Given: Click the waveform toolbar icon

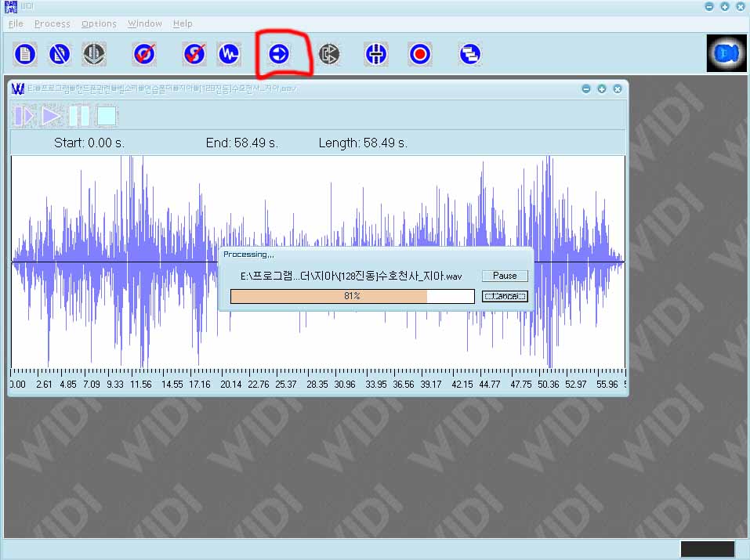Looking at the screenshot, I should (229, 54).
